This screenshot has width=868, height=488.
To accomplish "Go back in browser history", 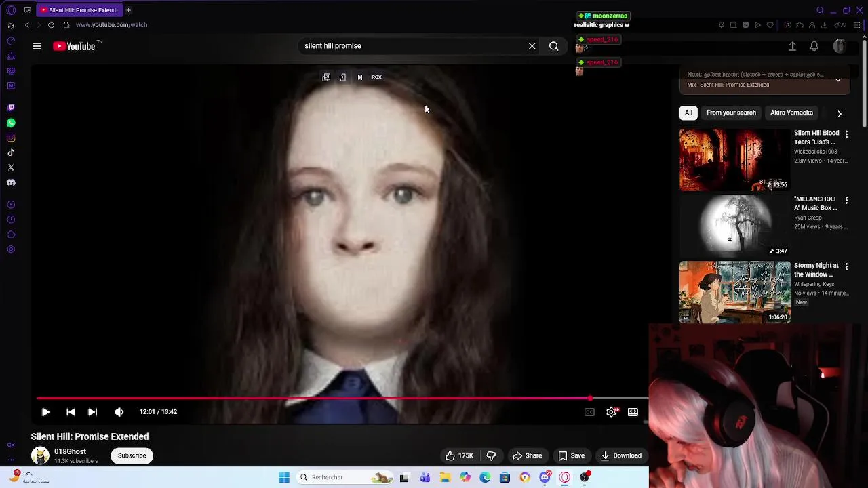I will 27,25.
